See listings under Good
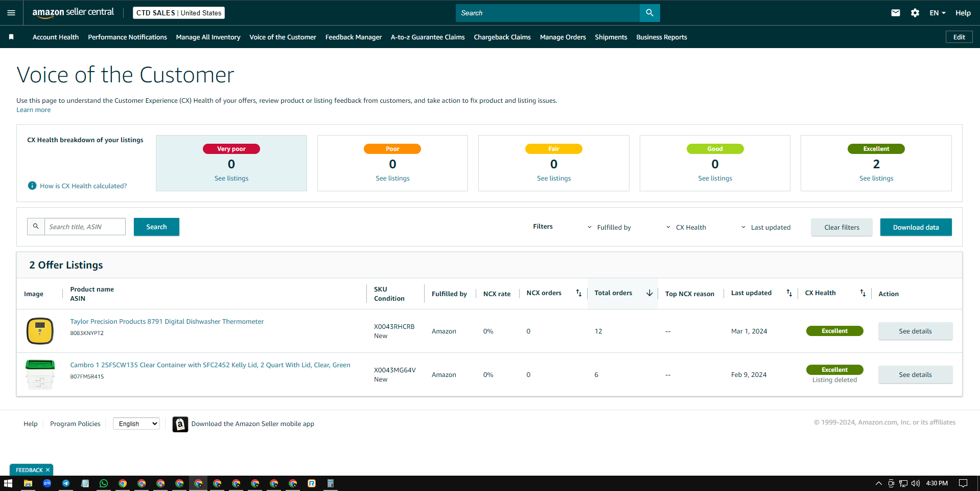This screenshot has height=491, width=980. pyautogui.click(x=715, y=178)
